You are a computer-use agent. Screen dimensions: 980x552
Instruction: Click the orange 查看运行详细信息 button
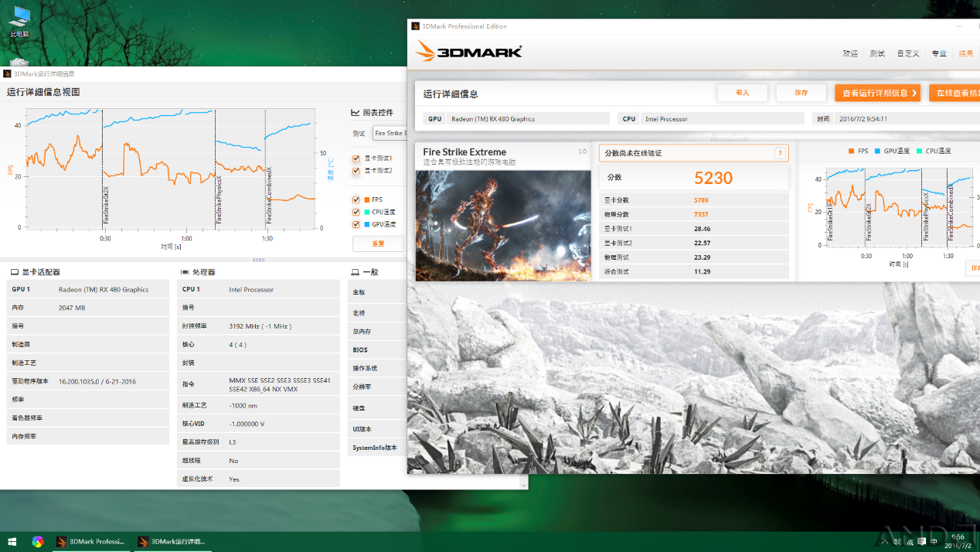878,93
